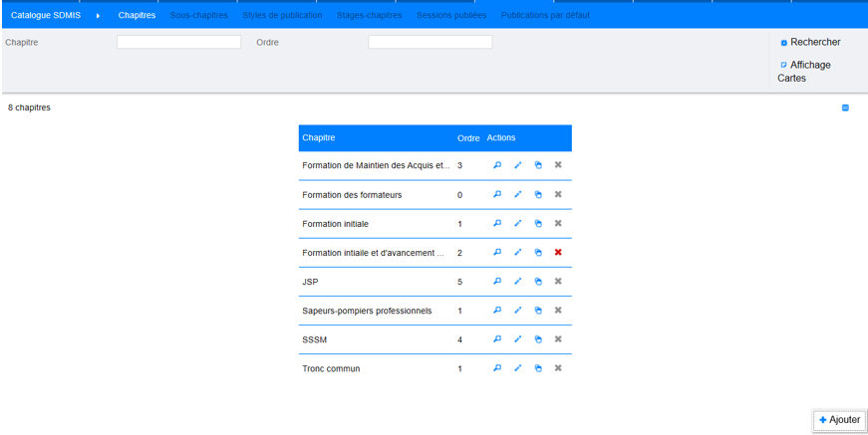The width and height of the screenshot is (868, 435).
Task: Duplicate the SSSM chapter
Action: tap(538, 339)
